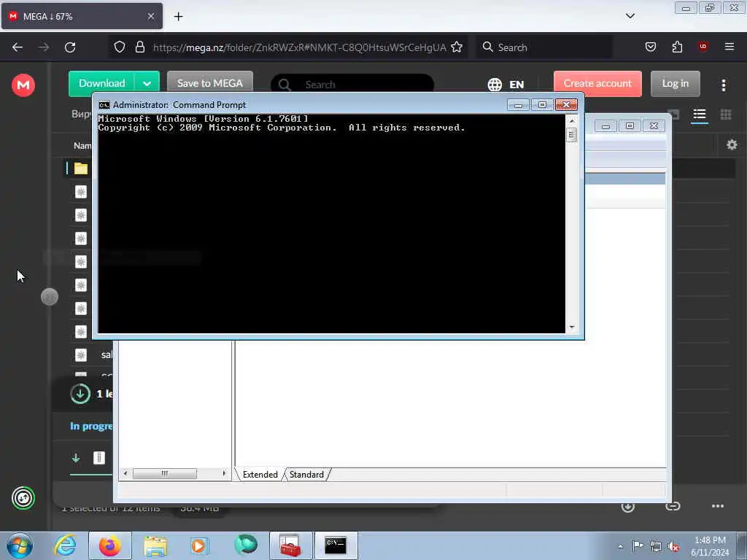Click the Firefox toolbar Search box
The width and height of the screenshot is (747, 560).
544,47
